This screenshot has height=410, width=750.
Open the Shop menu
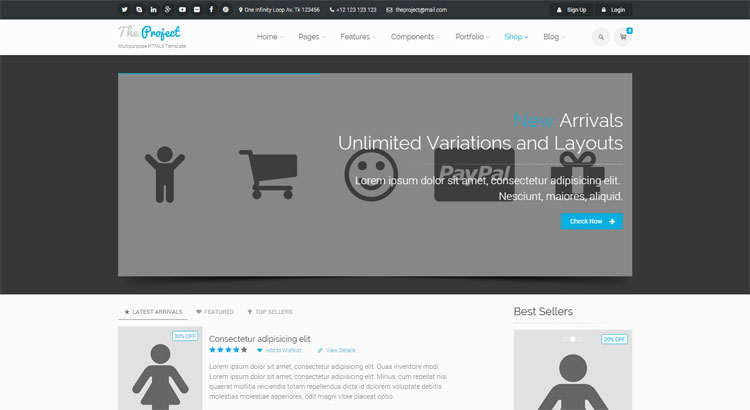coord(516,37)
